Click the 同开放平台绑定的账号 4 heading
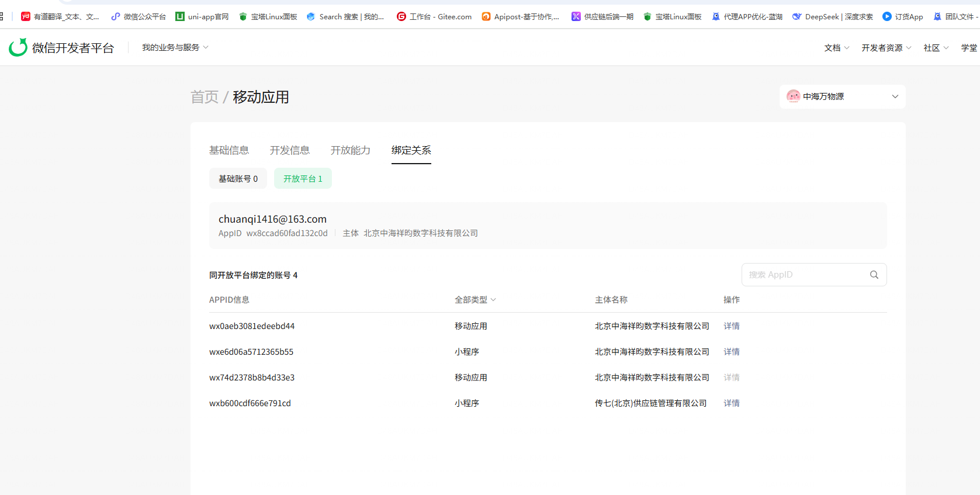The image size is (980, 495). click(x=254, y=275)
